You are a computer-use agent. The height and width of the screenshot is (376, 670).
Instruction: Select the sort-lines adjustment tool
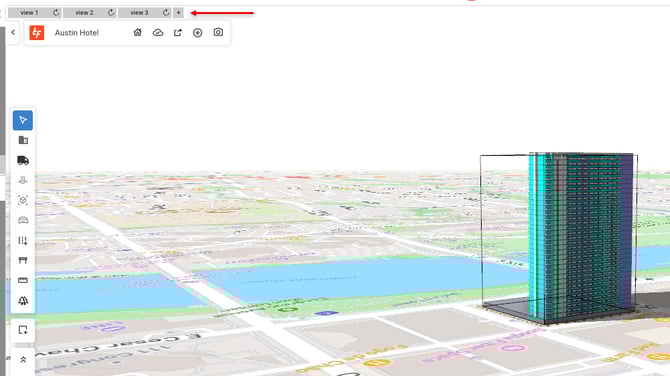coord(23,241)
